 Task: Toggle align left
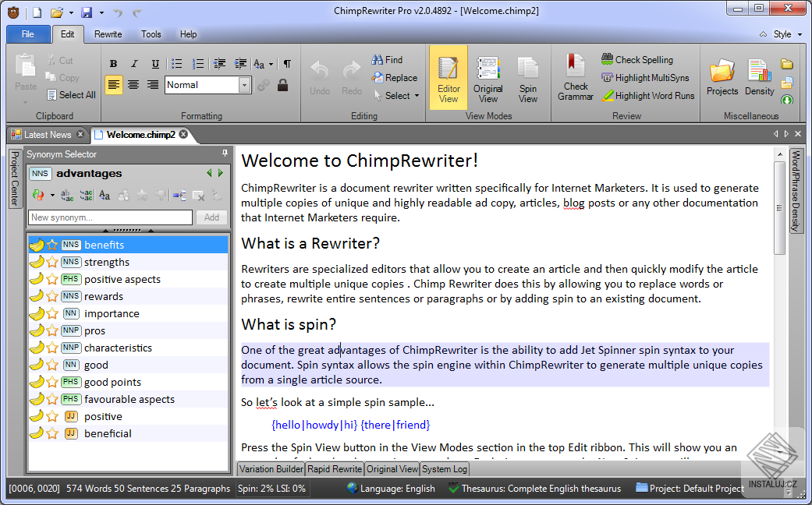point(113,85)
